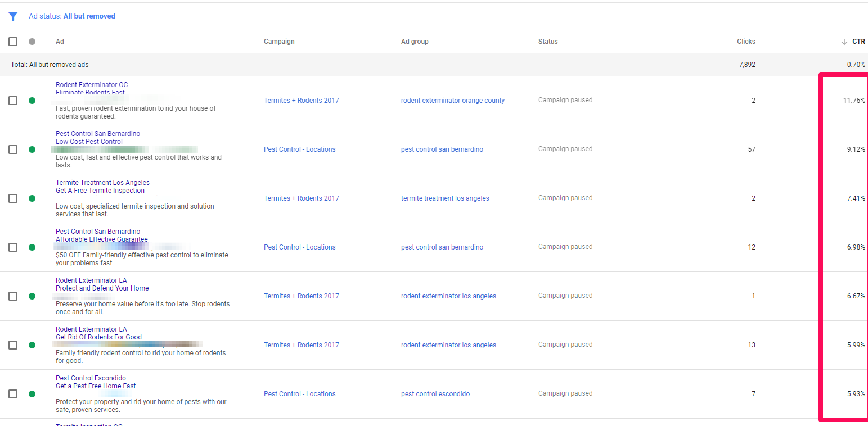
Task: Click the 0.70% total CTR value
Action: (856, 65)
